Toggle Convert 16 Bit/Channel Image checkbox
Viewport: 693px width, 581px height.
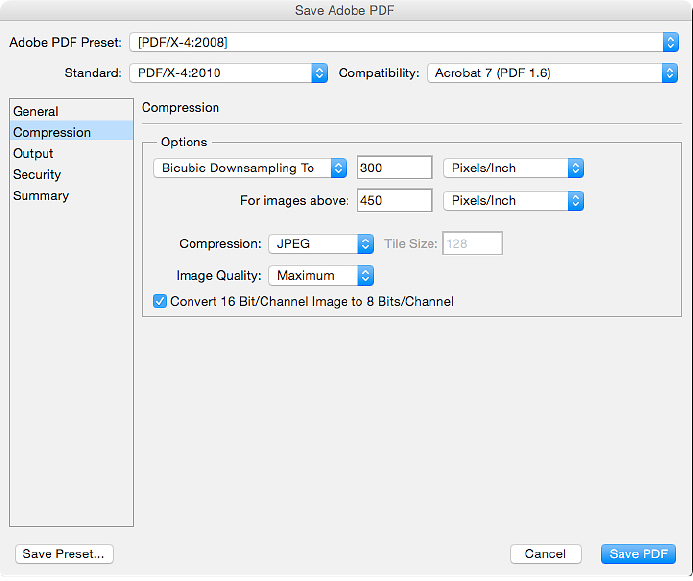160,302
